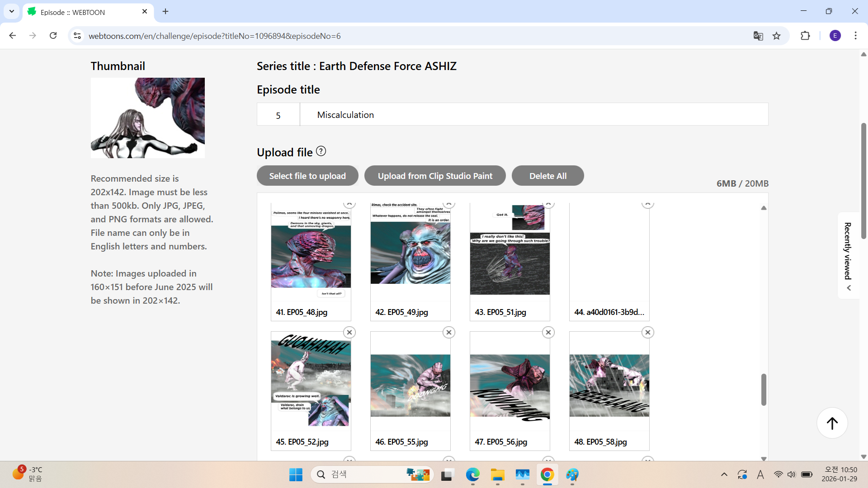Open the Google Translate page icon
The width and height of the screenshot is (868, 488).
pyautogui.click(x=758, y=36)
